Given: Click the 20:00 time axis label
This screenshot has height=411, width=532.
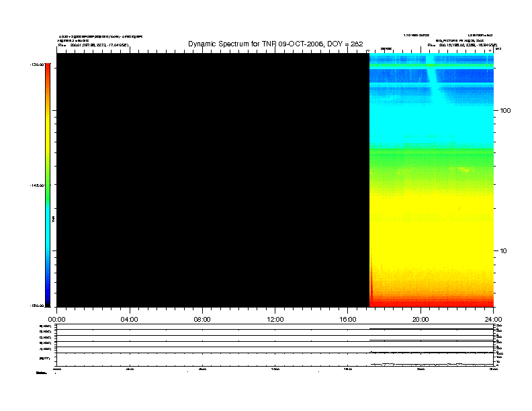Looking at the screenshot, I should coord(420,320).
